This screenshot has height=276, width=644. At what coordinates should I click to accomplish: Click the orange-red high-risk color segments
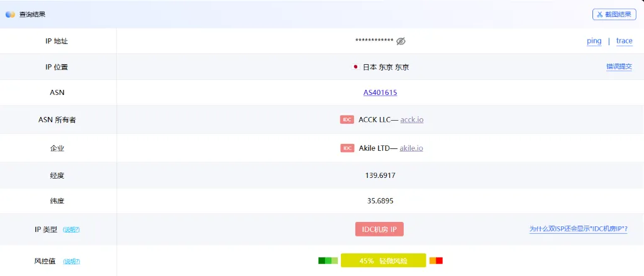tap(436, 260)
